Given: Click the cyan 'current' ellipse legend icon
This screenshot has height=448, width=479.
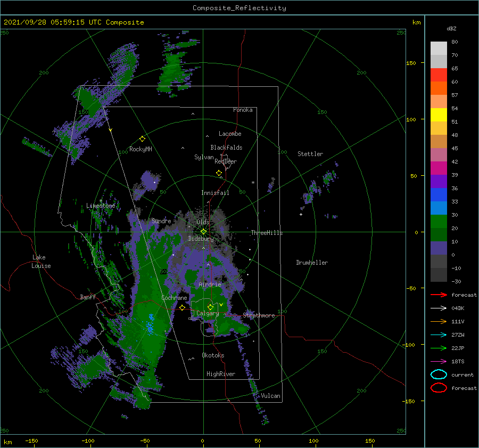Looking at the screenshot, I should click(x=439, y=374).
